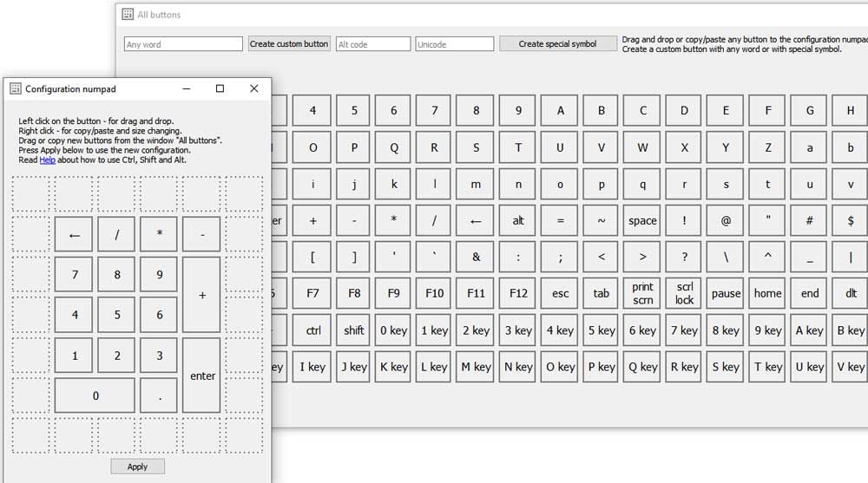Click the ampersand button
Viewport: 868px width, 483px height.
475,258
